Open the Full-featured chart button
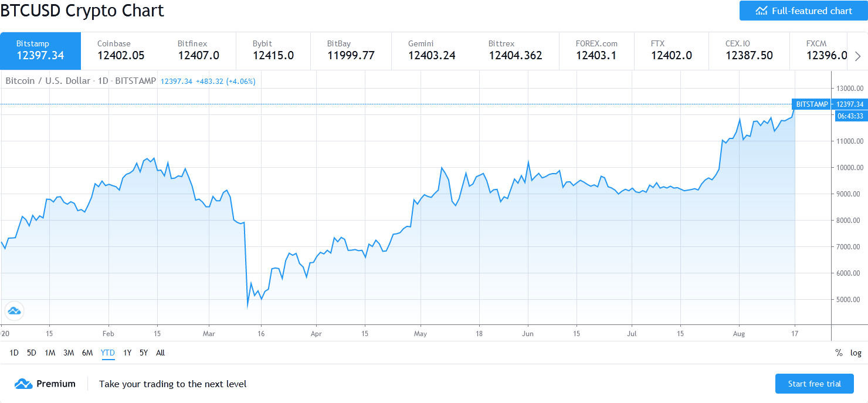Image resolution: width=868 pixels, height=403 pixels. tap(803, 11)
